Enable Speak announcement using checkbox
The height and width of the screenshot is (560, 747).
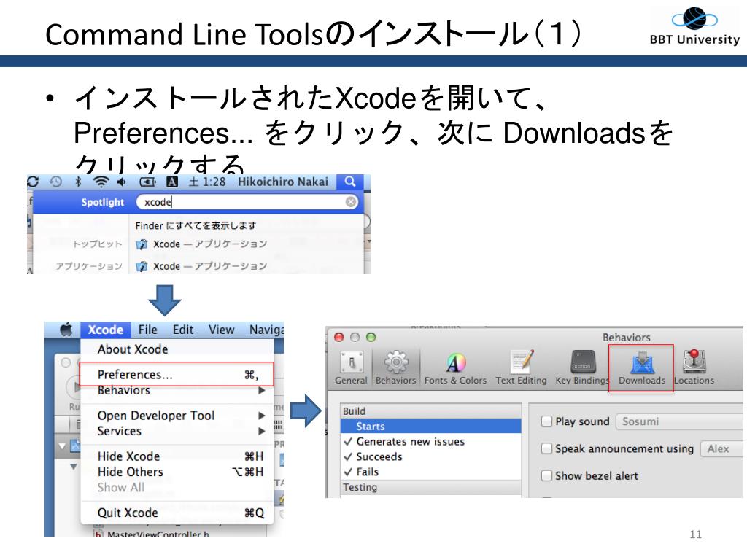pyautogui.click(x=547, y=448)
